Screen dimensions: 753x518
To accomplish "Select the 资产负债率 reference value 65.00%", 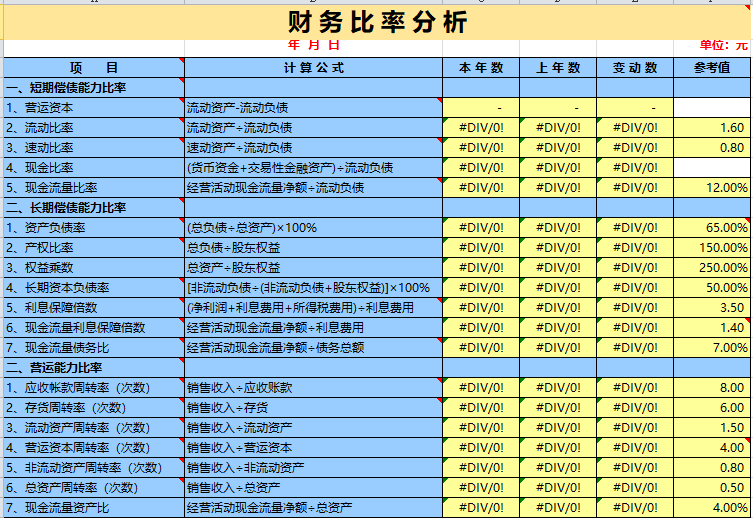I will [x=712, y=228].
